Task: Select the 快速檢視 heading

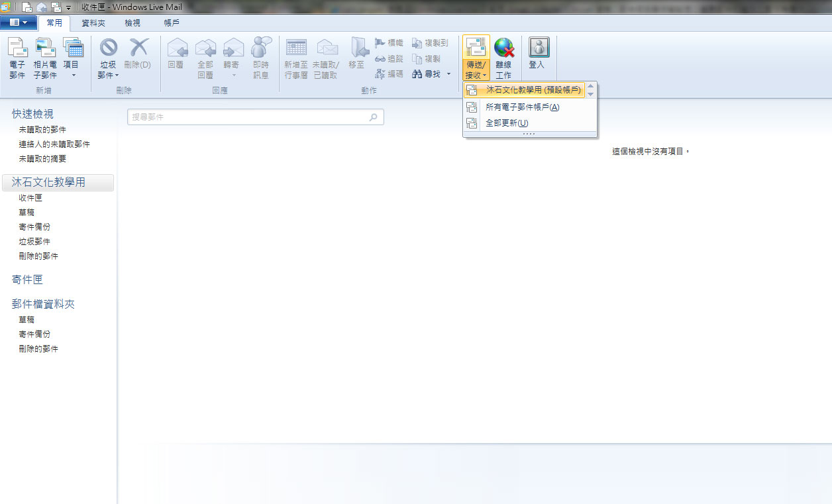Action: coord(32,115)
